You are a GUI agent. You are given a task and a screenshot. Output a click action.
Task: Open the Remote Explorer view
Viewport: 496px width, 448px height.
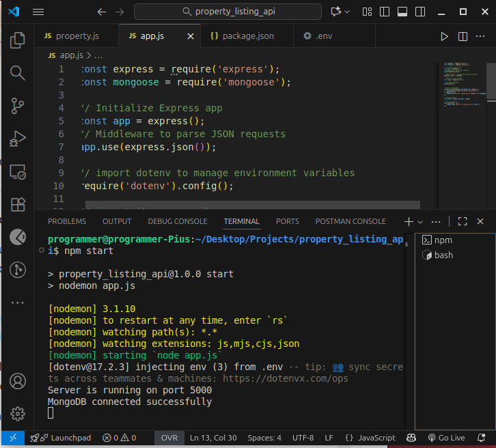tap(18, 171)
